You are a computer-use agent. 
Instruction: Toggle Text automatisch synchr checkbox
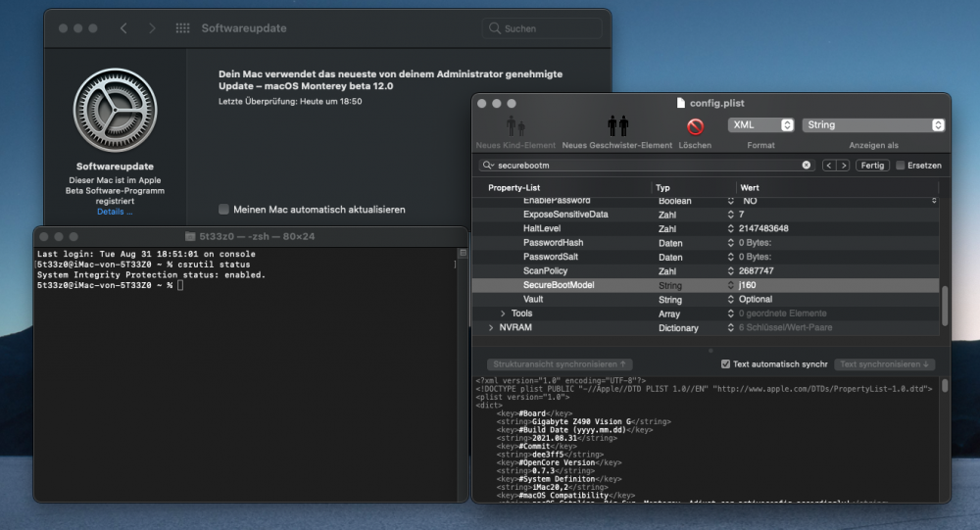click(725, 363)
